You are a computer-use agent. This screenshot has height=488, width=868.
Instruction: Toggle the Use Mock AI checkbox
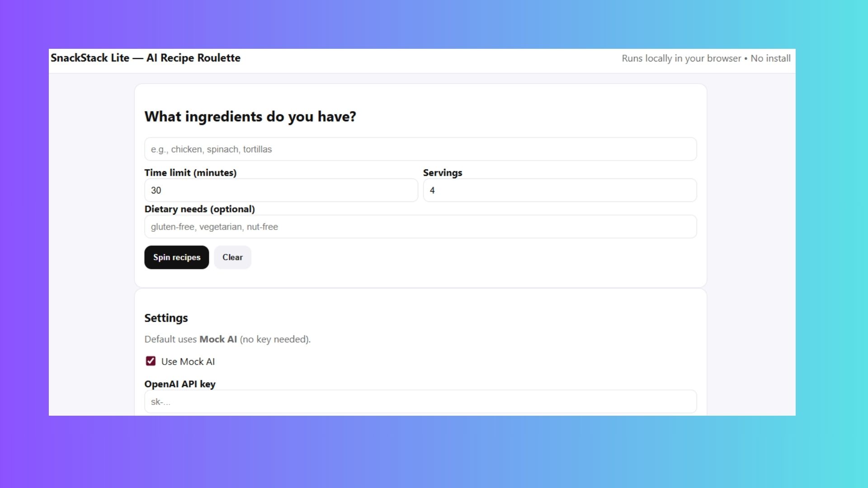point(151,361)
